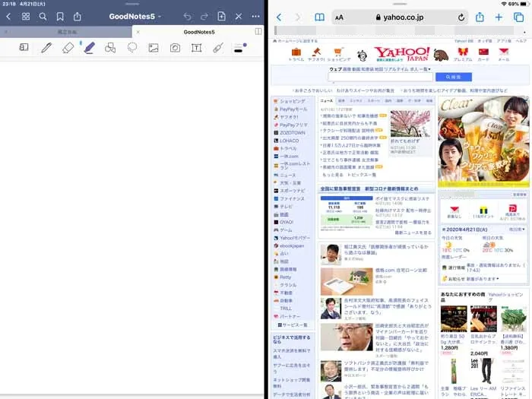Go forward in Safari
This screenshot has width=532, height=399.
coord(298,17)
